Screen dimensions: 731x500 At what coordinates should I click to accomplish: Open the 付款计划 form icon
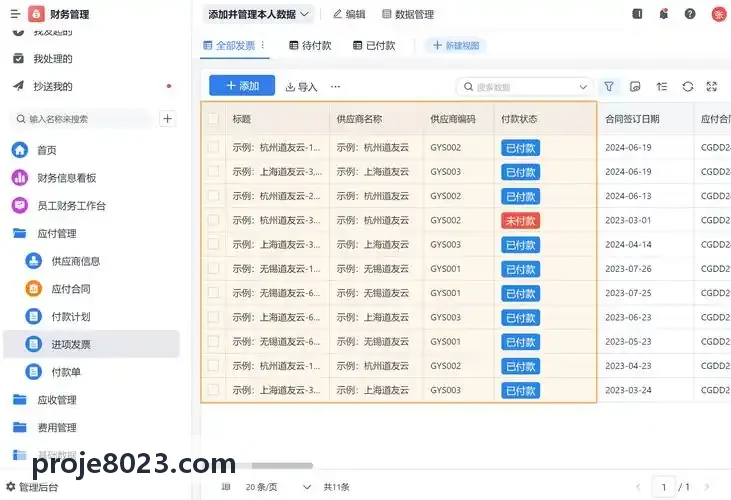tap(34, 316)
